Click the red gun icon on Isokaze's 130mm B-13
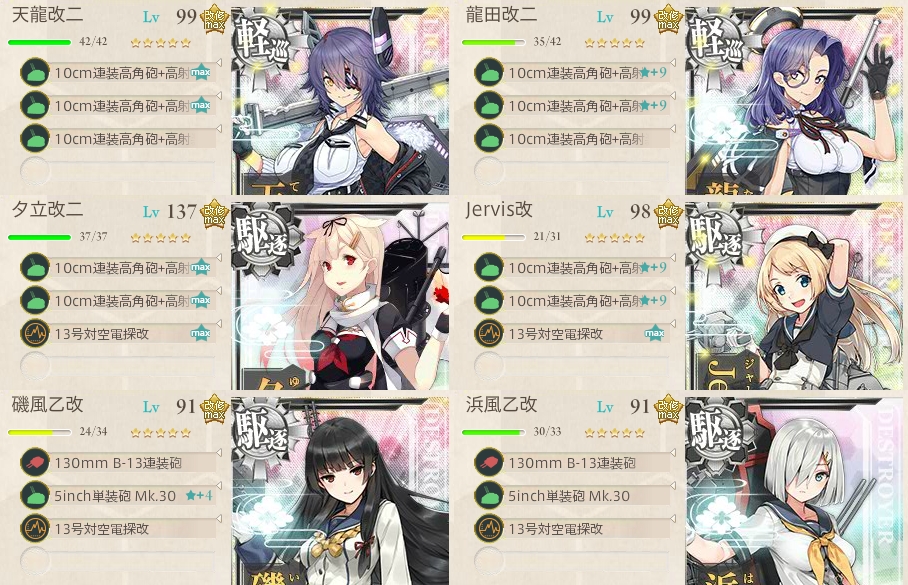The image size is (908, 585). (x=35, y=463)
